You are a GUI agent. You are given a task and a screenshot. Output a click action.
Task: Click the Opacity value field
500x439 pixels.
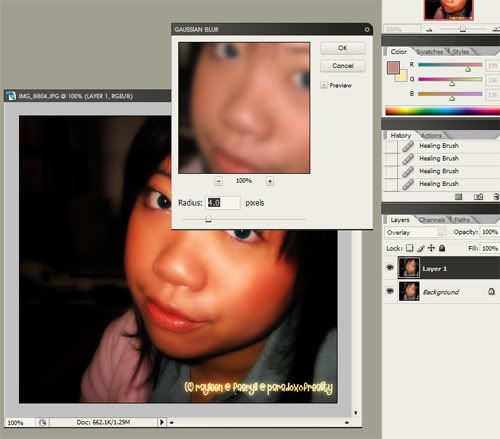(x=490, y=232)
